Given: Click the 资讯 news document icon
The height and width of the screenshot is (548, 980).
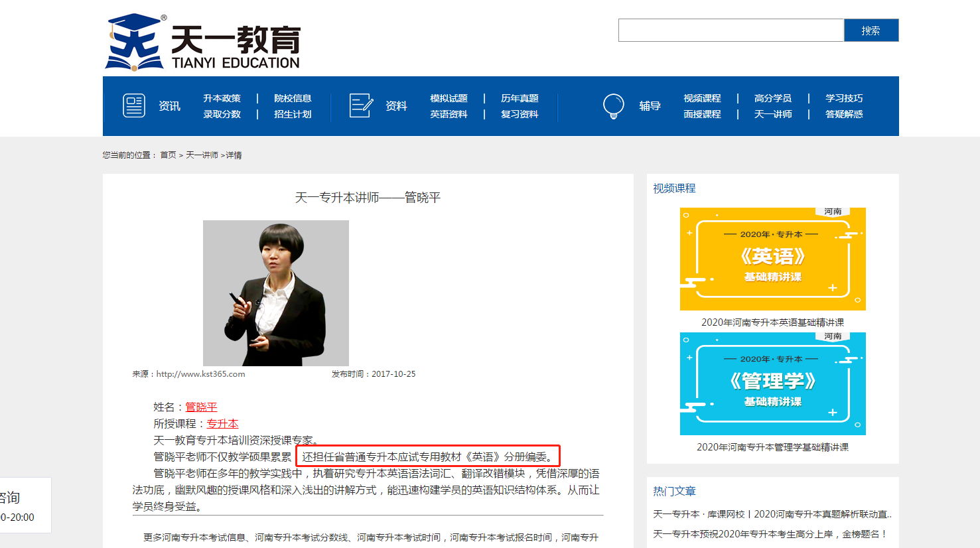Looking at the screenshot, I should 134,105.
